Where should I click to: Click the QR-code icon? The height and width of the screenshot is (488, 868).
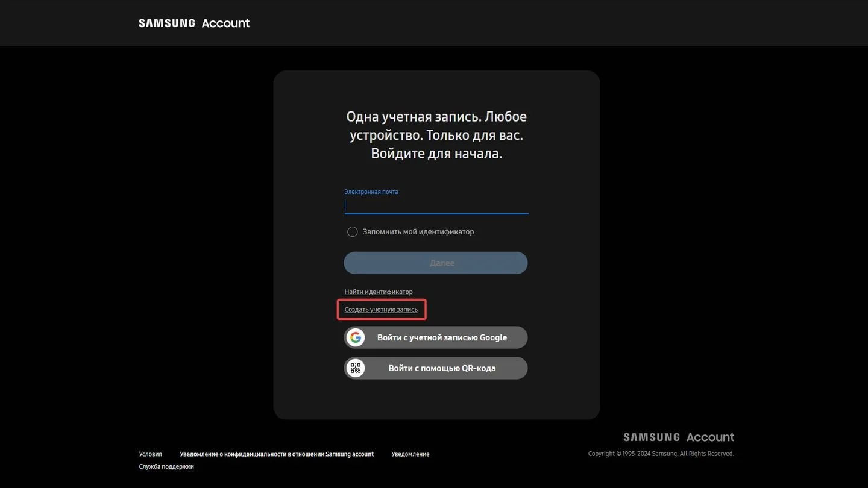click(356, 368)
